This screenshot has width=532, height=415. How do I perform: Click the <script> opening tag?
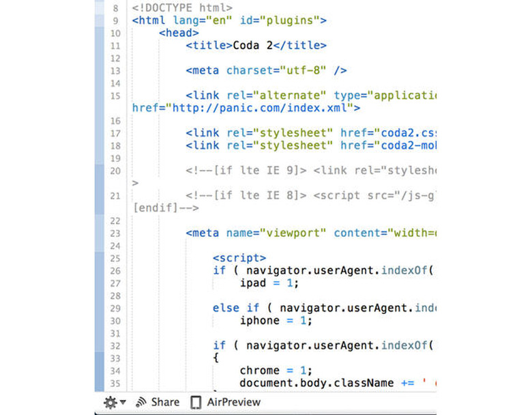239,258
